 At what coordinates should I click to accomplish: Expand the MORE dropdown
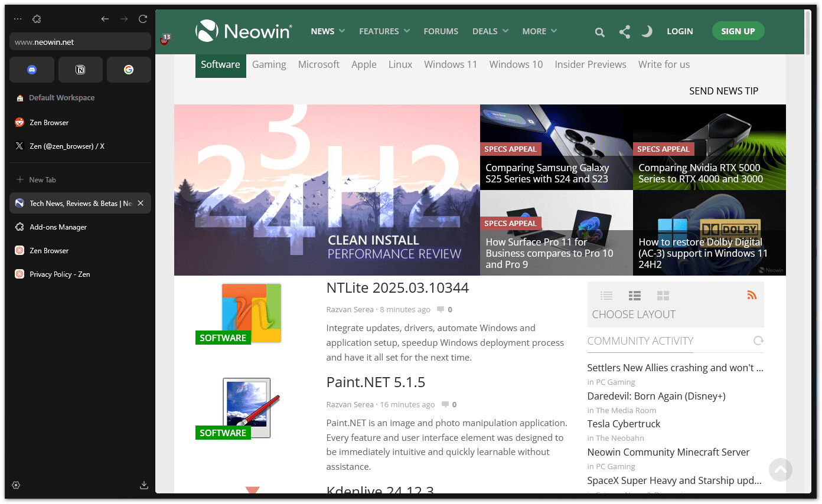coord(539,31)
